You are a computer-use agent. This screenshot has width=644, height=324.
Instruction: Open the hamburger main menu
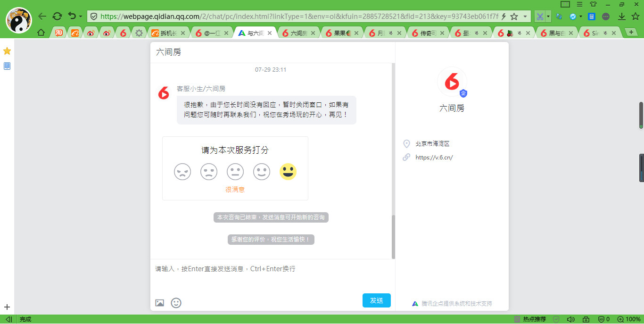[x=579, y=4]
